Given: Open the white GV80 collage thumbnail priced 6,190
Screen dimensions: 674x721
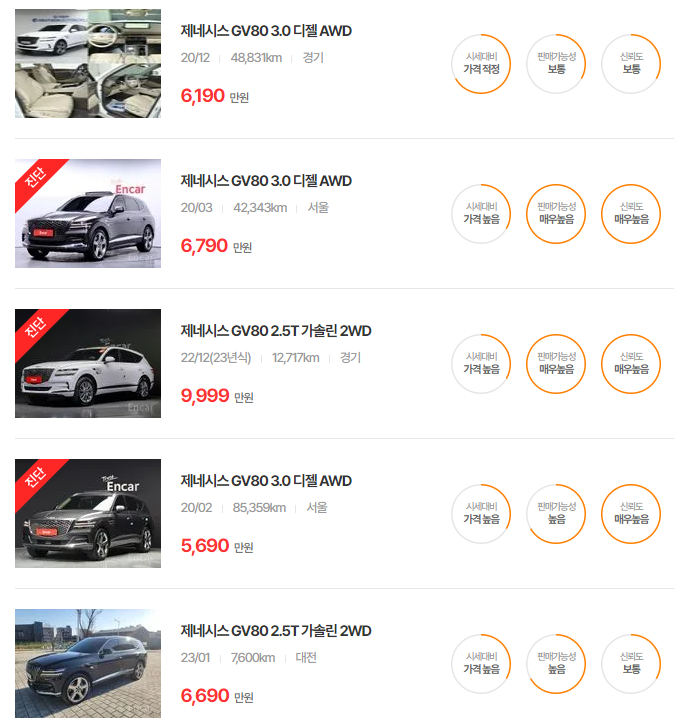Looking at the screenshot, I should pos(88,63).
